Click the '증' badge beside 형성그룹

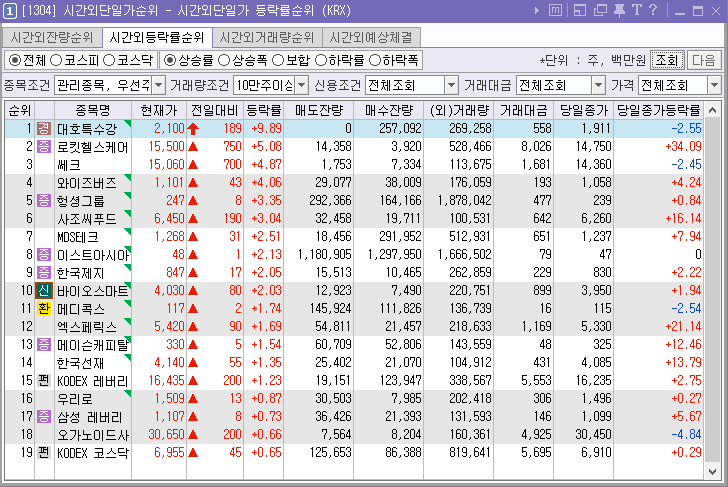pyautogui.click(x=44, y=201)
